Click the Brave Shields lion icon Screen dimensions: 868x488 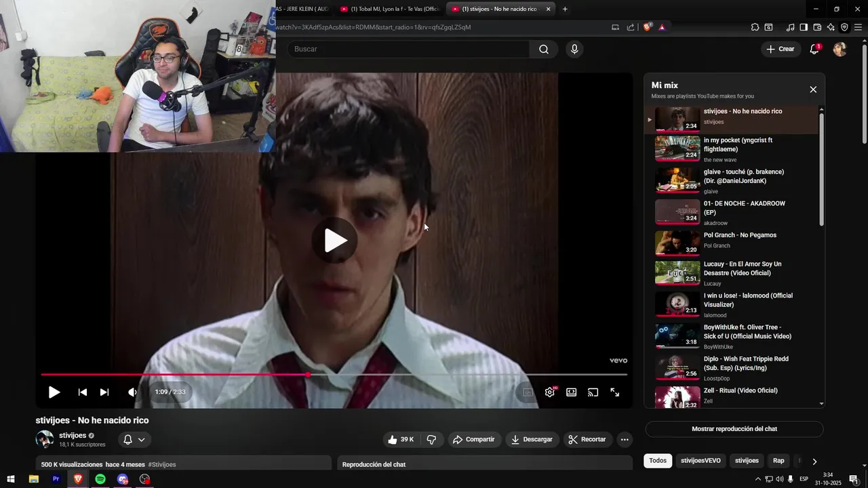pos(648,27)
